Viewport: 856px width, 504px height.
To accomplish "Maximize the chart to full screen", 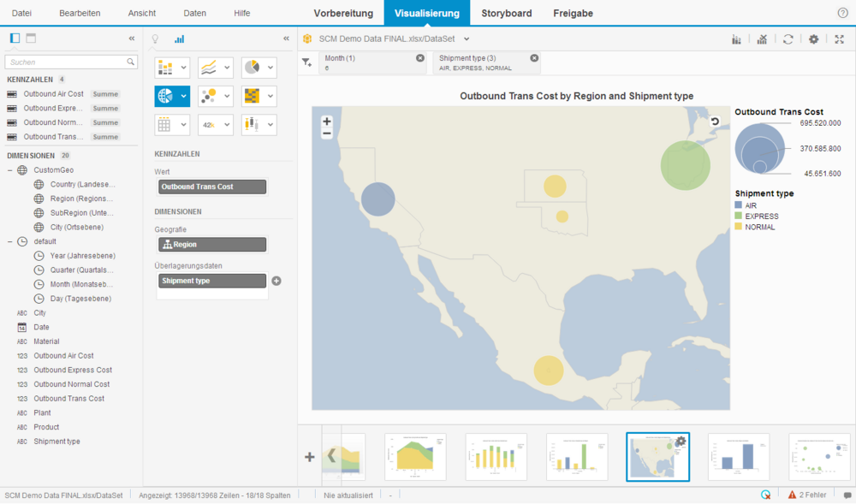I will 839,39.
